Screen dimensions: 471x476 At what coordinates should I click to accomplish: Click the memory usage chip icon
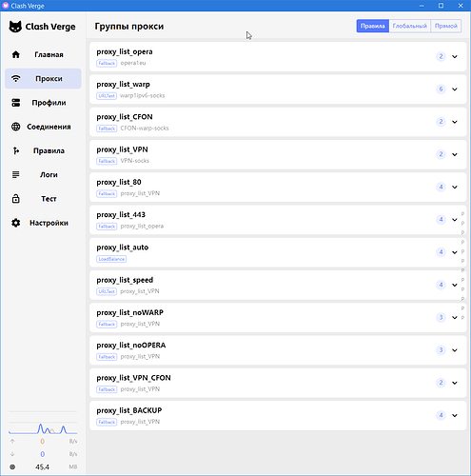click(12, 466)
